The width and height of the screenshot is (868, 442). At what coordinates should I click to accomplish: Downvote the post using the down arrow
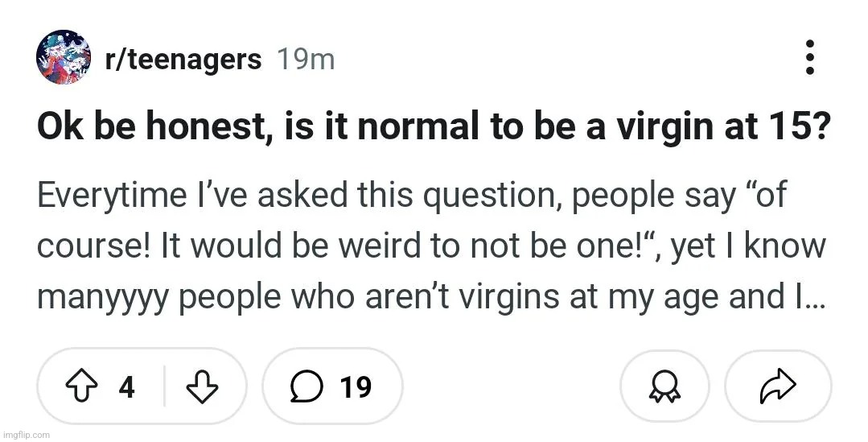tap(202, 386)
